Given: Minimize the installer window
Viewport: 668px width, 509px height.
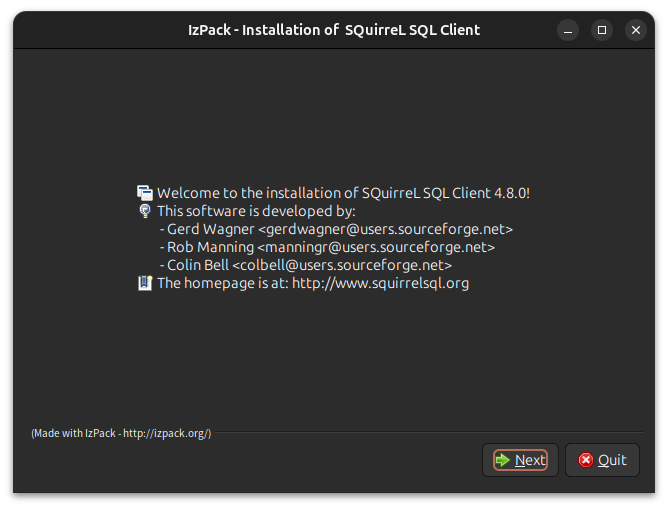Looking at the screenshot, I should [568, 30].
